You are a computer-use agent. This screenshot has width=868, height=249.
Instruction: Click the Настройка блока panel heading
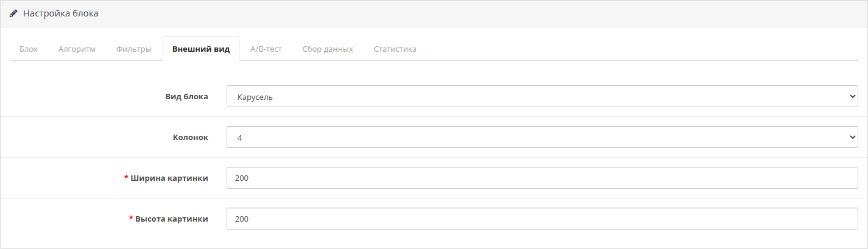61,13
